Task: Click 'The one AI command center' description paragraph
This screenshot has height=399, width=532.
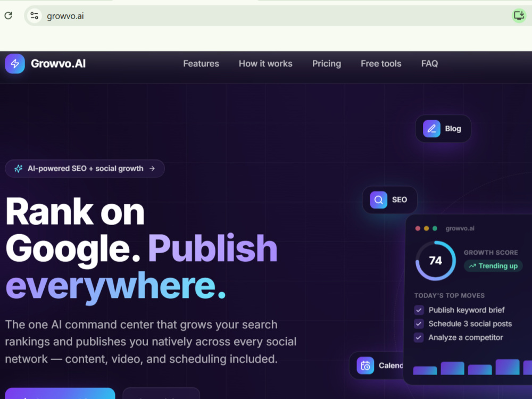Action: point(151,342)
